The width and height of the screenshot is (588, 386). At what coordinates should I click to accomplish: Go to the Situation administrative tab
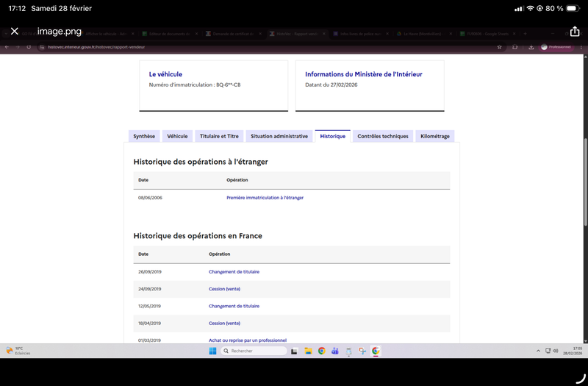point(279,136)
